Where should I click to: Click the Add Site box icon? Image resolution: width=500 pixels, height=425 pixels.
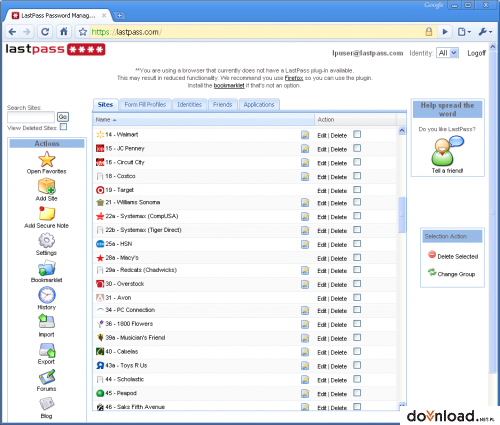pos(47,186)
